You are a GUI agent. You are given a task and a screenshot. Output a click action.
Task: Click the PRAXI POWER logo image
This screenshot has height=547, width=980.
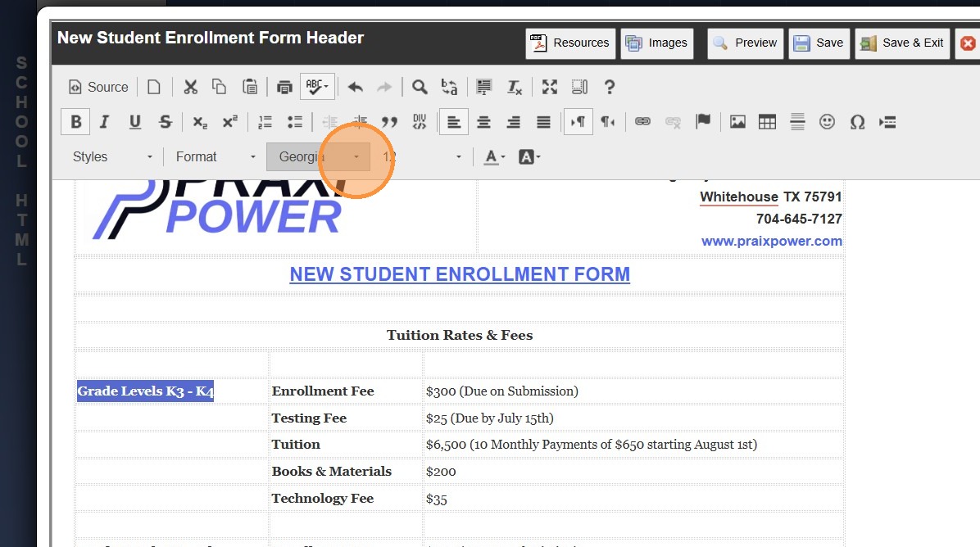(219, 210)
